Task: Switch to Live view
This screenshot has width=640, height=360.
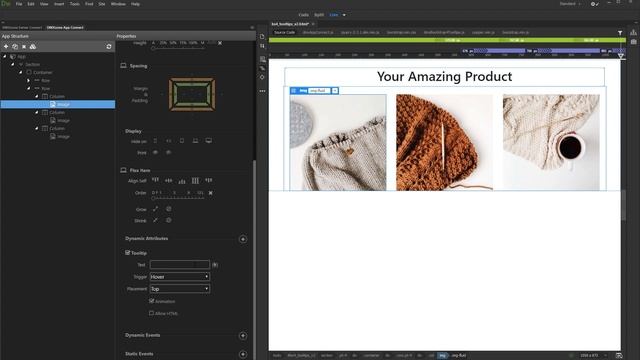Action: click(x=334, y=15)
